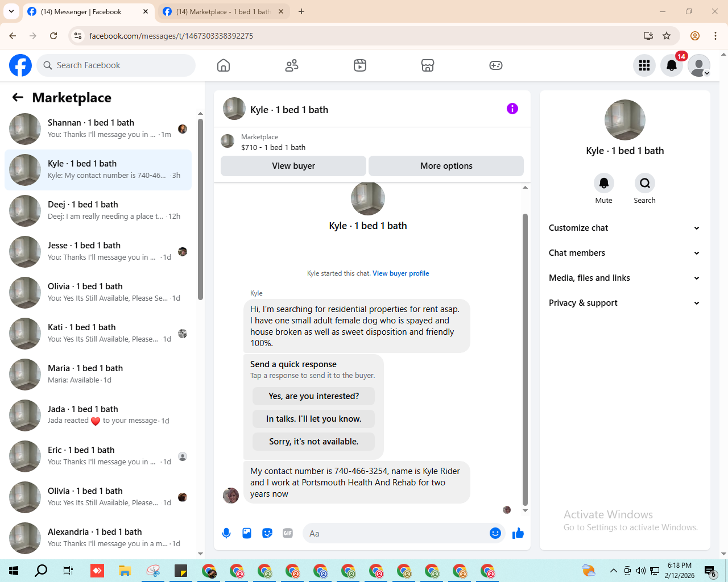Open the Kati · 1 bed 1 bath conversation
Image resolution: width=728 pixels, height=582 pixels.
98,334
